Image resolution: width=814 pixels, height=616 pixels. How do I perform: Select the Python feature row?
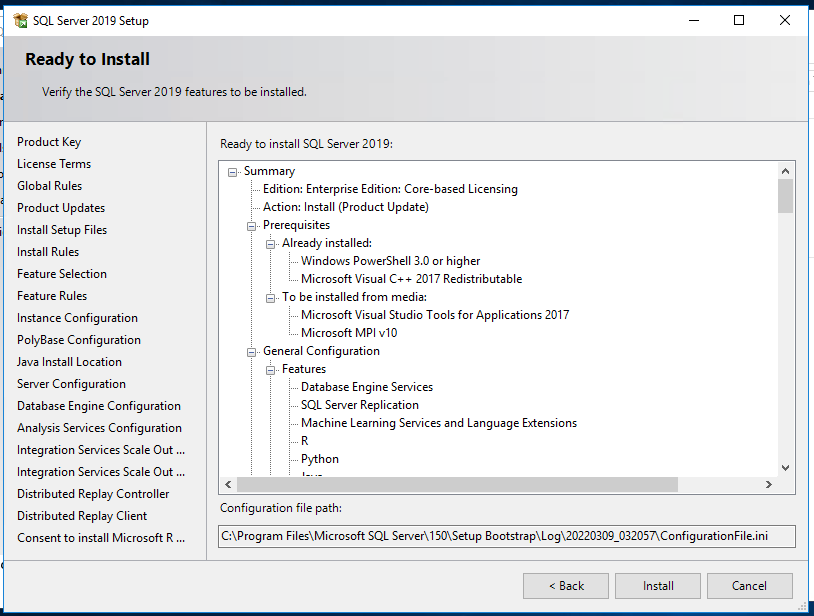(x=320, y=459)
